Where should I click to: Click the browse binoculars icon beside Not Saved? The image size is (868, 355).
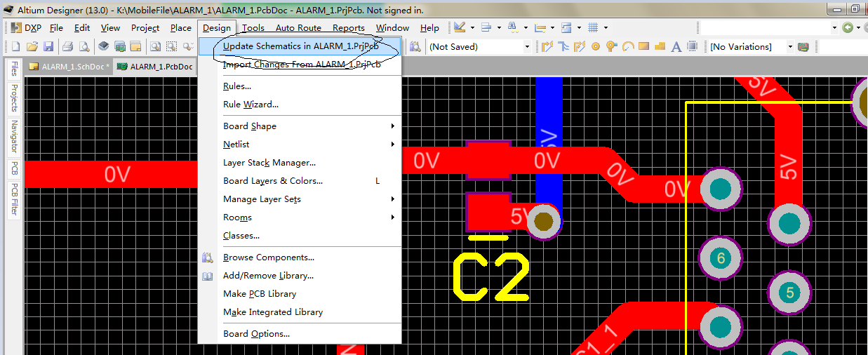415,46
